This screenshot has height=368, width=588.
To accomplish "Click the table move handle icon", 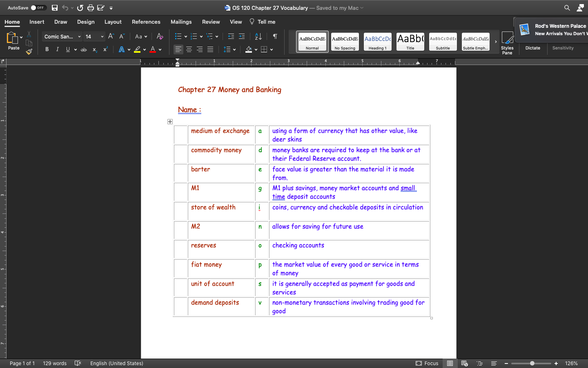I will point(170,121).
